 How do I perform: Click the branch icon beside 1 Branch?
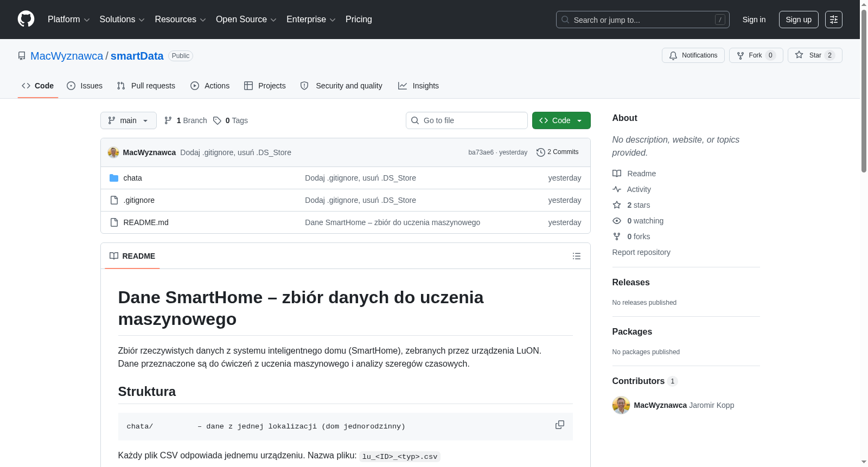[168, 120]
